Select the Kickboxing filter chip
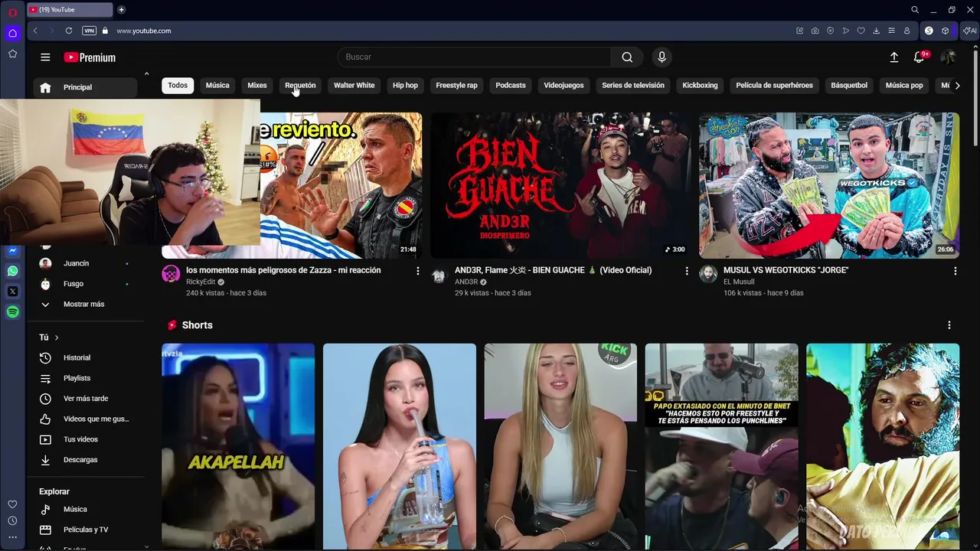This screenshot has width=980, height=551. point(700,86)
